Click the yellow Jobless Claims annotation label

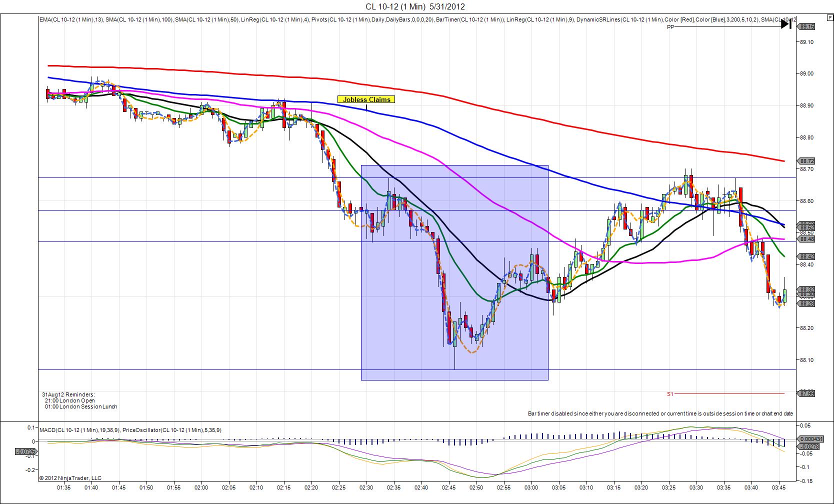[x=366, y=99]
